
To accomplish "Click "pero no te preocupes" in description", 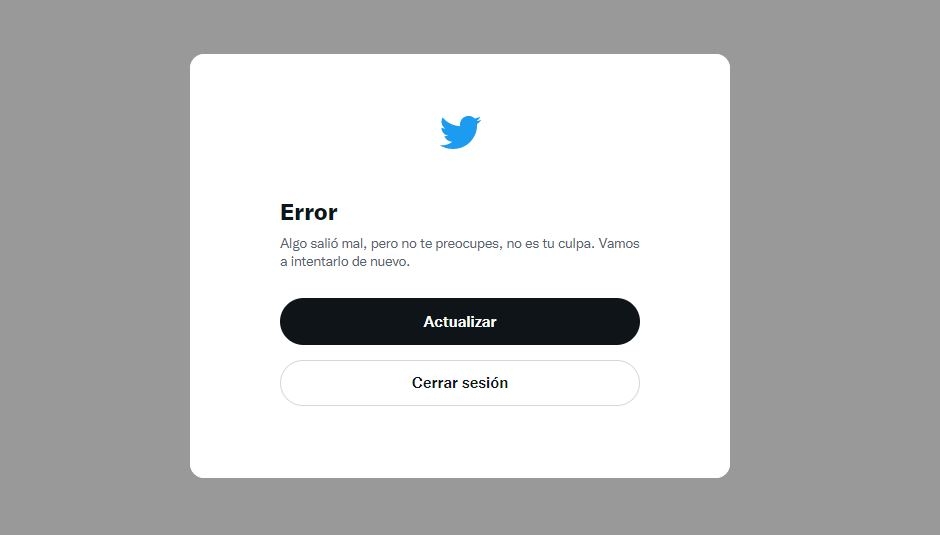I will tap(435, 244).
